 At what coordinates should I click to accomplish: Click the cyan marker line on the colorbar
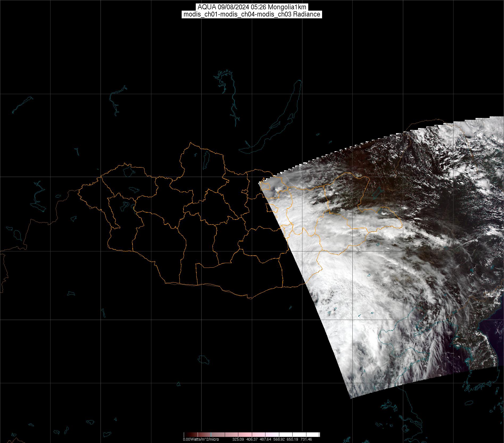point(211,435)
